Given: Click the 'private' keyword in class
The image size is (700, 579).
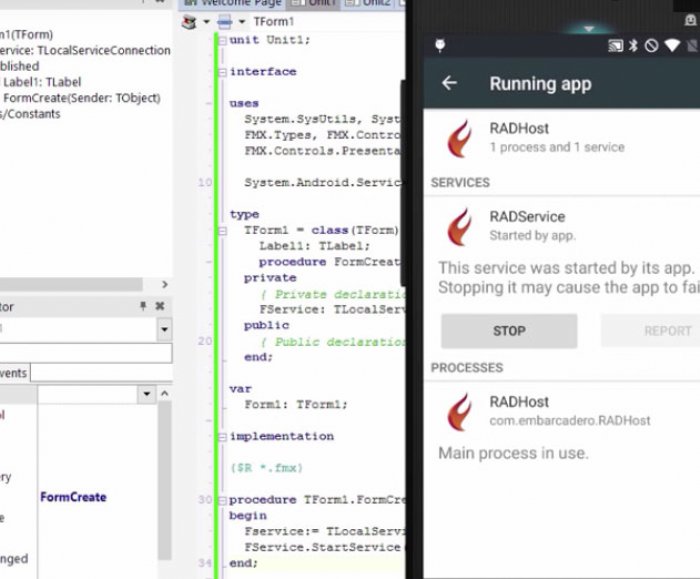Looking at the screenshot, I should coord(270,278).
